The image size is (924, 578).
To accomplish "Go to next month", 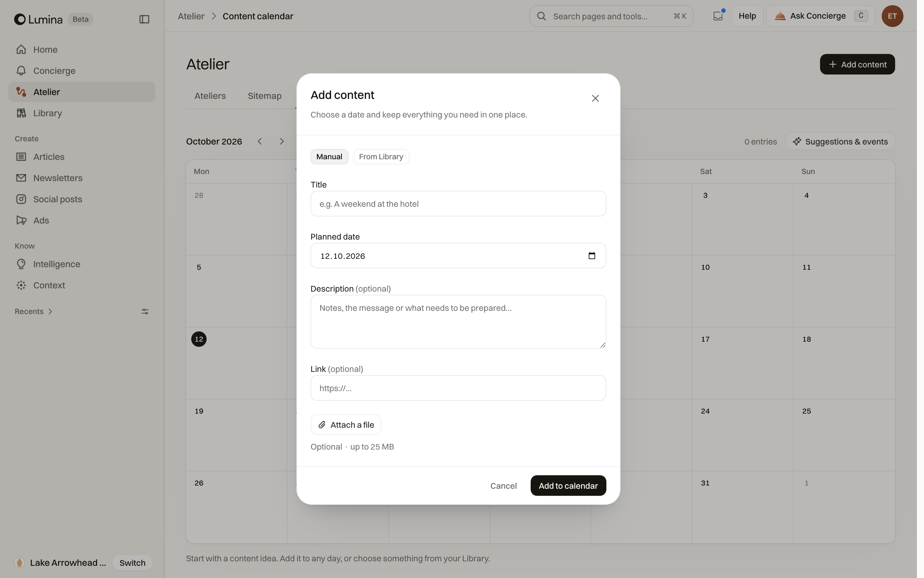I will [282, 141].
